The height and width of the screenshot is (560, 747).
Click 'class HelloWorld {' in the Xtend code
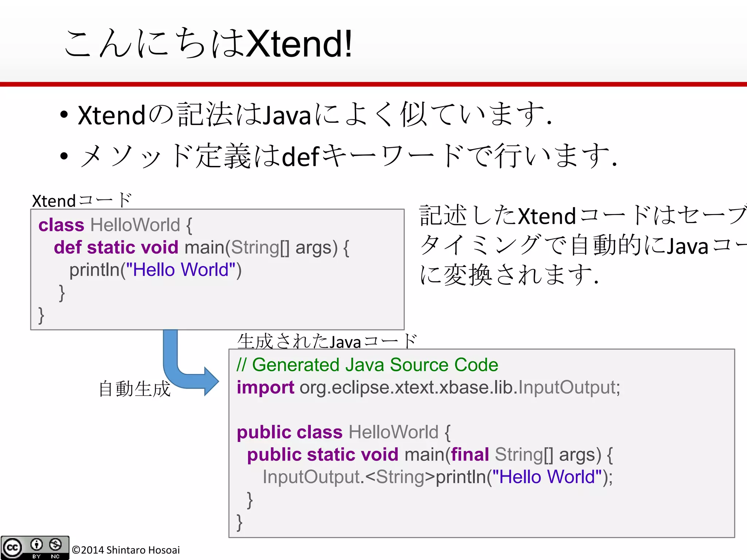tap(115, 225)
